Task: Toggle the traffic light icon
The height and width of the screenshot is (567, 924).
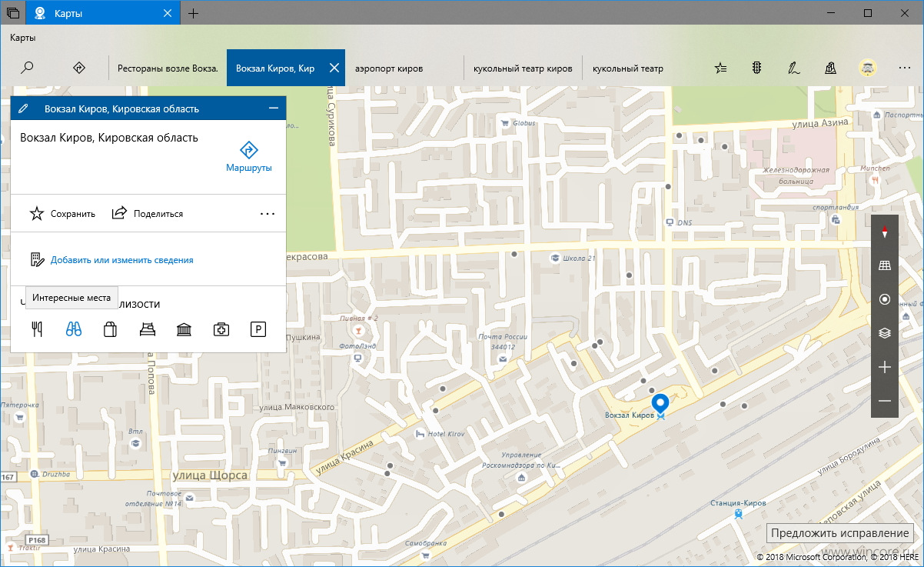Action: pos(756,68)
